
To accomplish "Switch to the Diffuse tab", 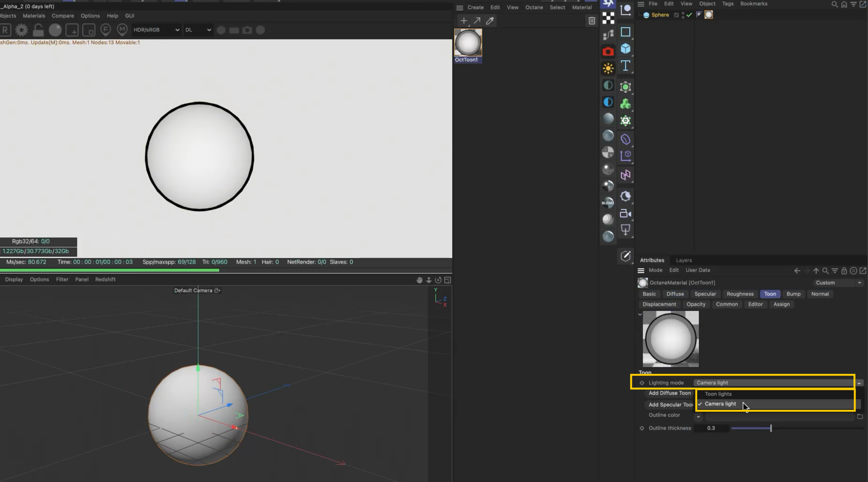I will coord(675,294).
